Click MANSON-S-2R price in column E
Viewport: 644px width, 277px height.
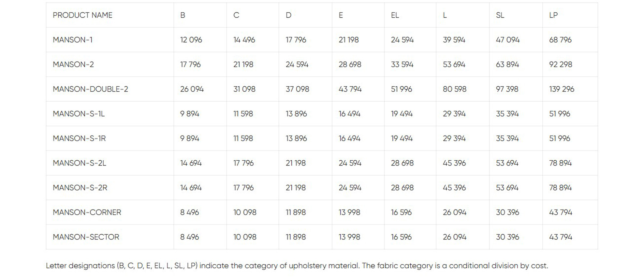point(350,188)
